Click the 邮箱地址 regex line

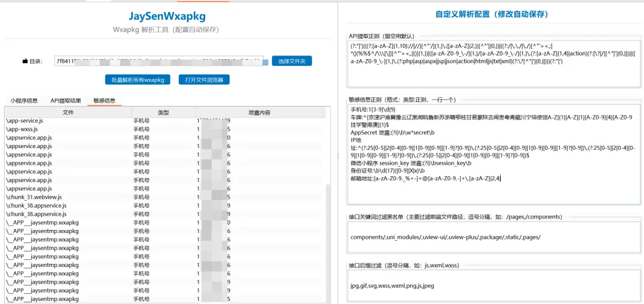tap(426, 178)
